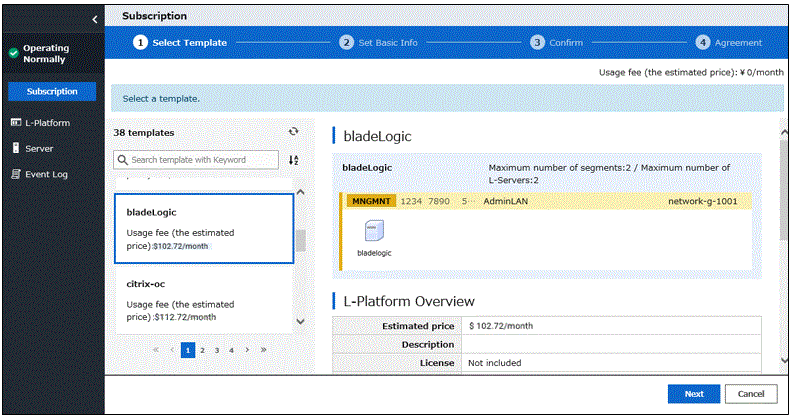Click the MNGMNT segment label

[x=371, y=201]
